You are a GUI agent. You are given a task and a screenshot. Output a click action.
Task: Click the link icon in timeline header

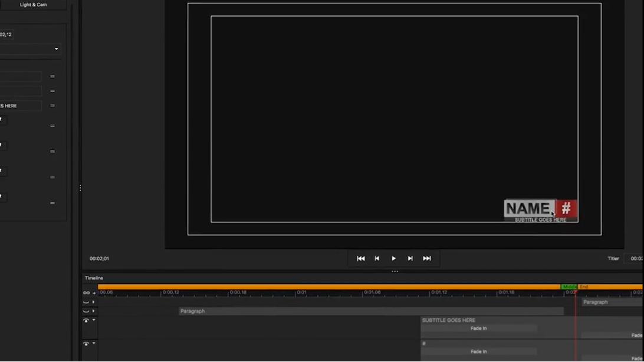(86, 293)
